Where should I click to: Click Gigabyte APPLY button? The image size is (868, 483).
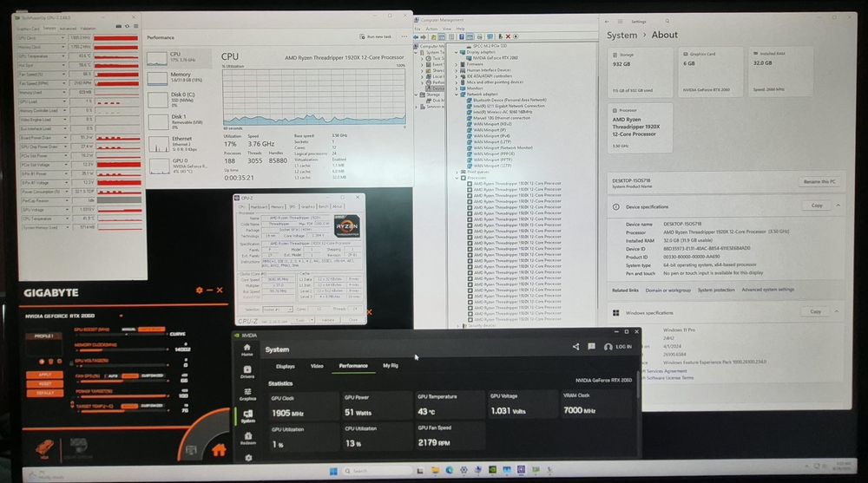45,375
